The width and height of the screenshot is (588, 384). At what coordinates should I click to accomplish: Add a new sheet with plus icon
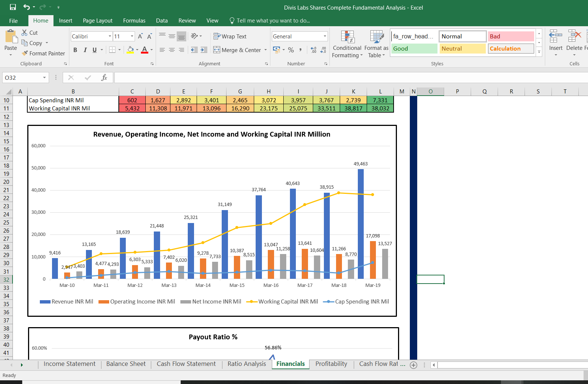(414, 365)
